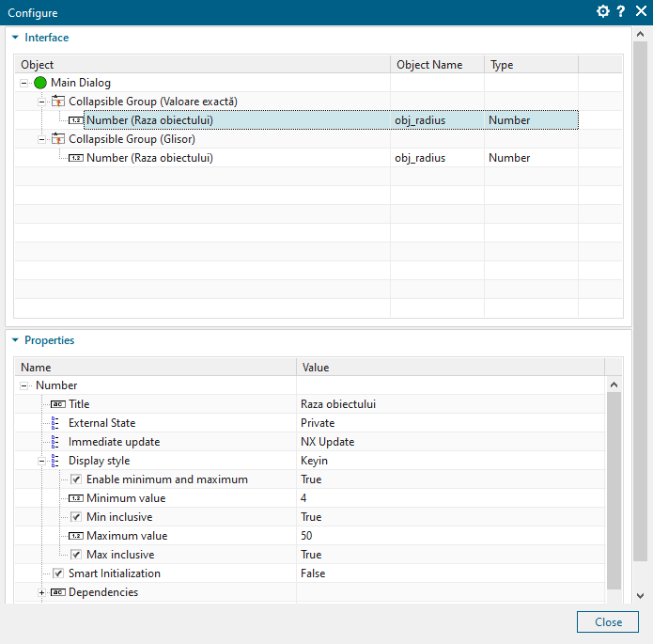This screenshot has width=653, height=644.
Task: Click Minimum value field showing 4
Action: 451,498
